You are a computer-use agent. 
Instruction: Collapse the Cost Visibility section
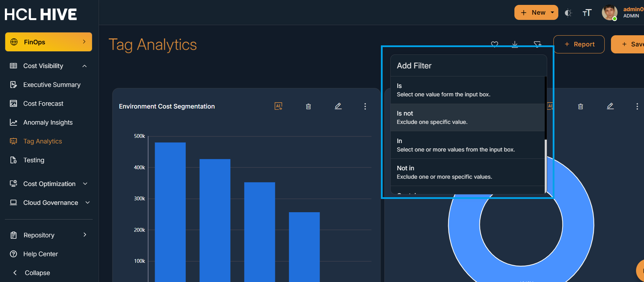(84, 66)
